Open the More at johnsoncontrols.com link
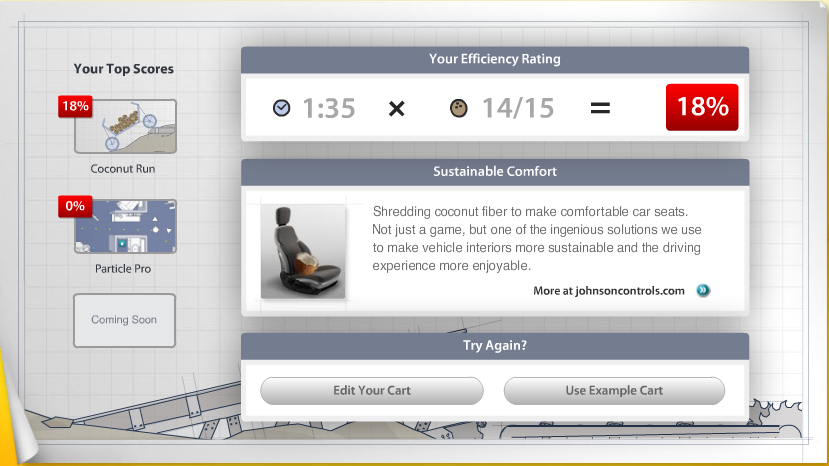Screen dimensions: 829x466 (x=609, y=291)
